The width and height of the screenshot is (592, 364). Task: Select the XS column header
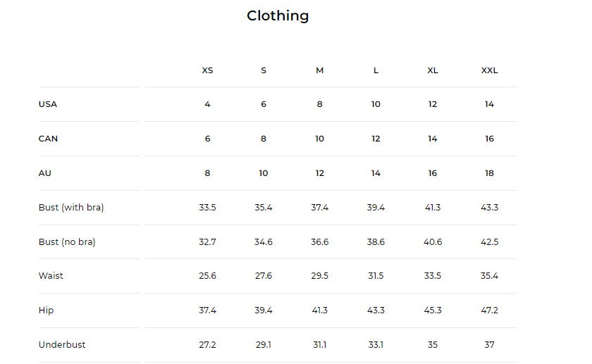coord(207,70)
